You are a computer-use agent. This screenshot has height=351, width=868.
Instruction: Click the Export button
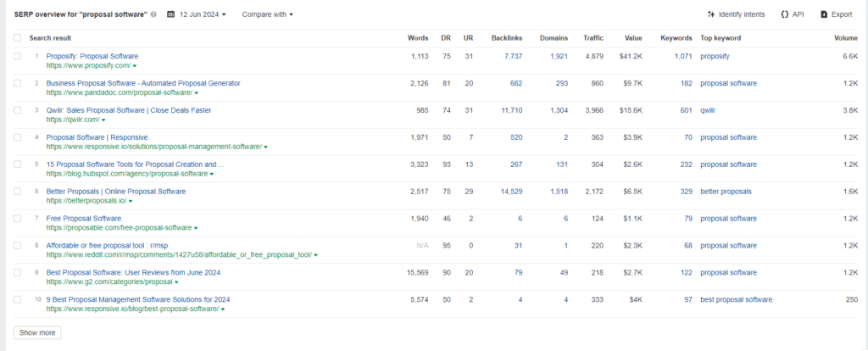(x=837, y=14)
